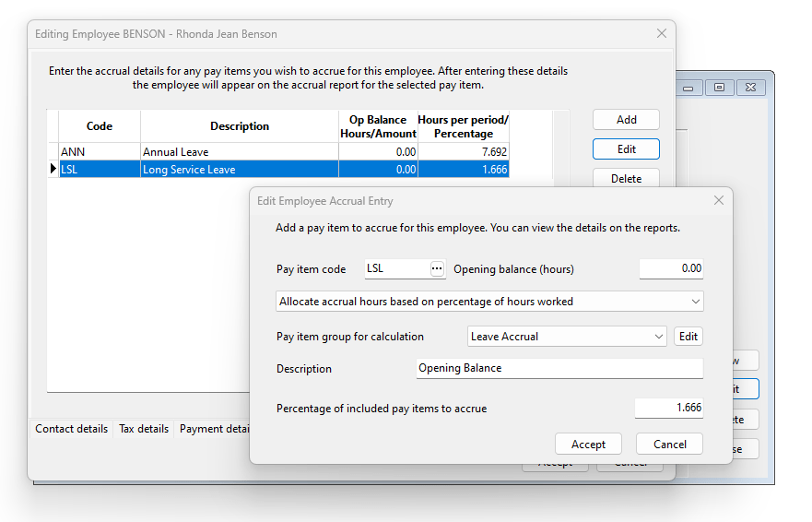Open the accrual allocation method dropdown
812x522 pixels.
pyautogui.click(x=489, y=302)
